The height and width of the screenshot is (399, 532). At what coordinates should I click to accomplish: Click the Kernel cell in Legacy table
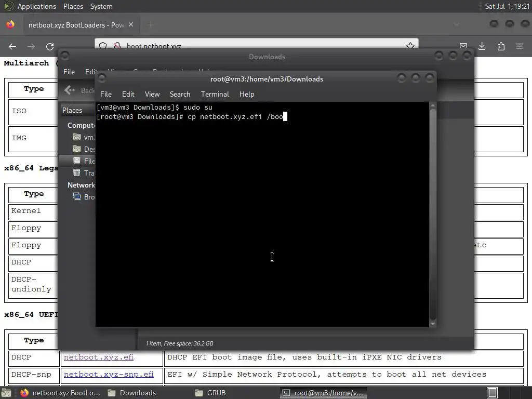33,212
